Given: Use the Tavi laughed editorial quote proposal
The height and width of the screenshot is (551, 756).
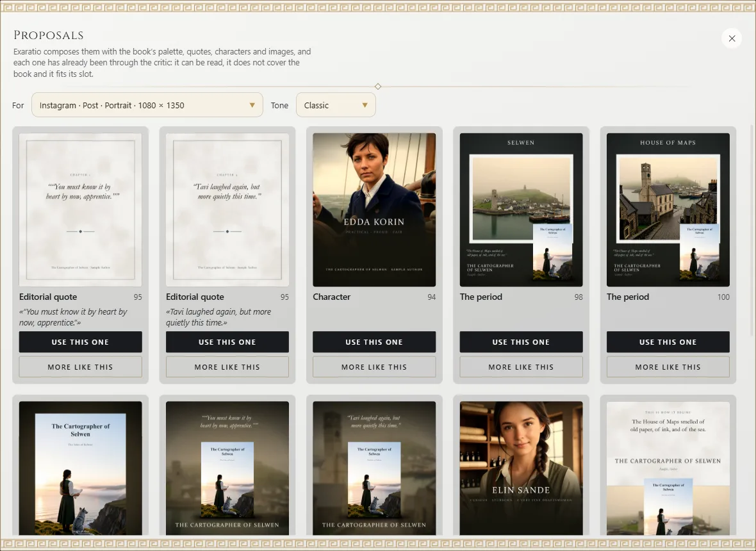Looking at the screenshot, I should coord(227,341).
